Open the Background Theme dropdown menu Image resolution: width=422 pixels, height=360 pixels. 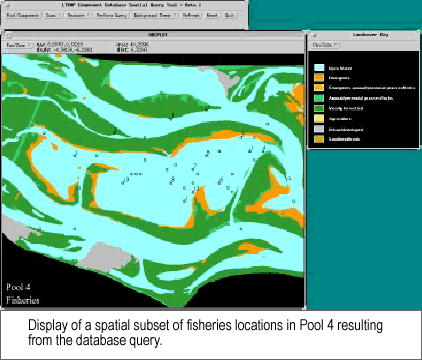point(155,15)
